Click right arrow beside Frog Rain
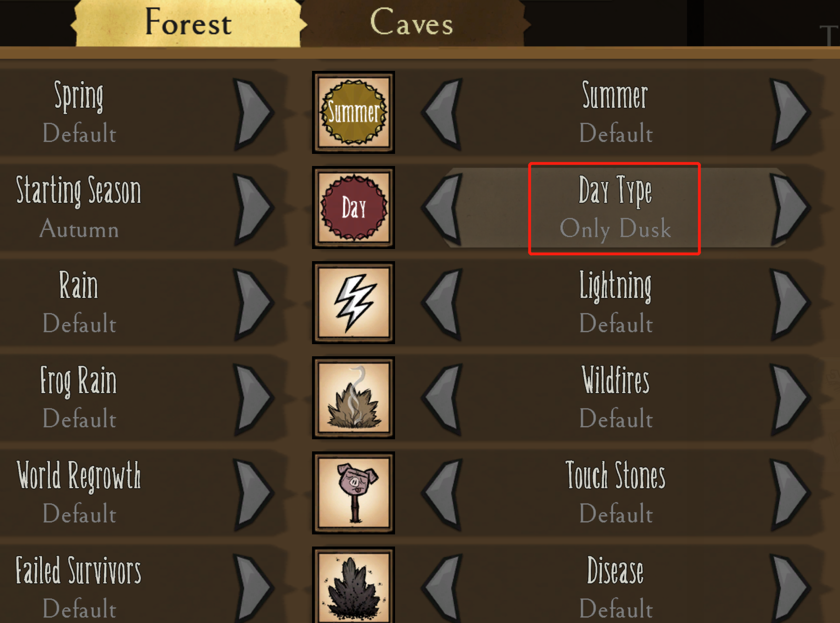The width and height of the screenshot is (840, 623). (x=253, y=398)
